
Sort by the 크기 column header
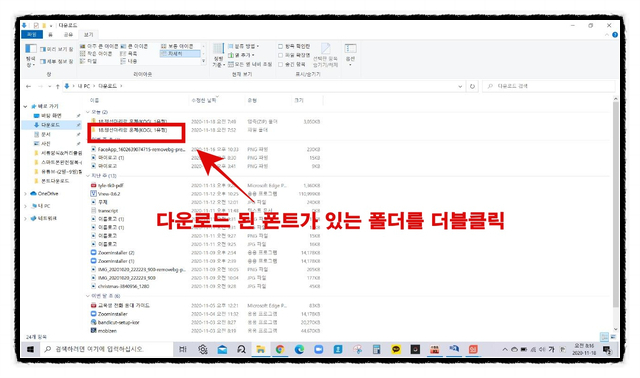pyautogui.click(x=299, y=100)
